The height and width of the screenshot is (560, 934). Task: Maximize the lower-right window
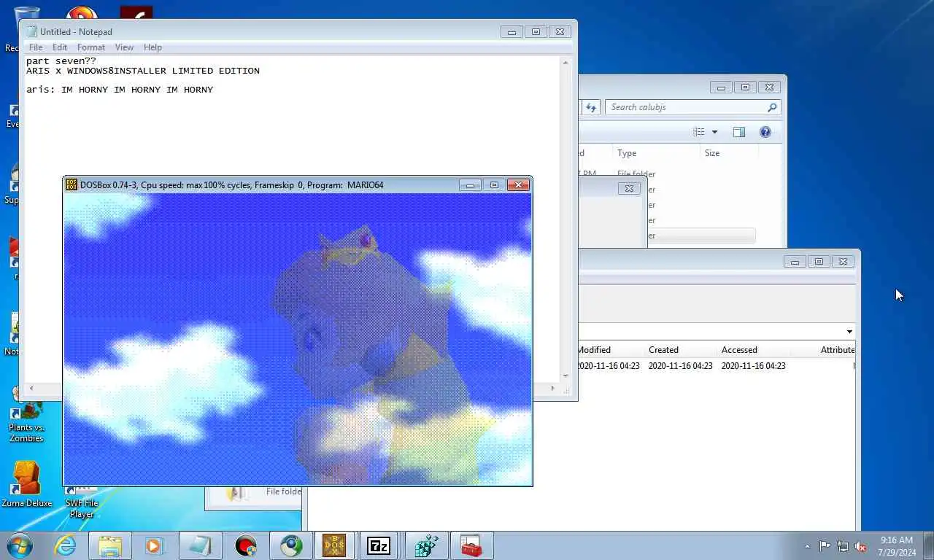819,262
